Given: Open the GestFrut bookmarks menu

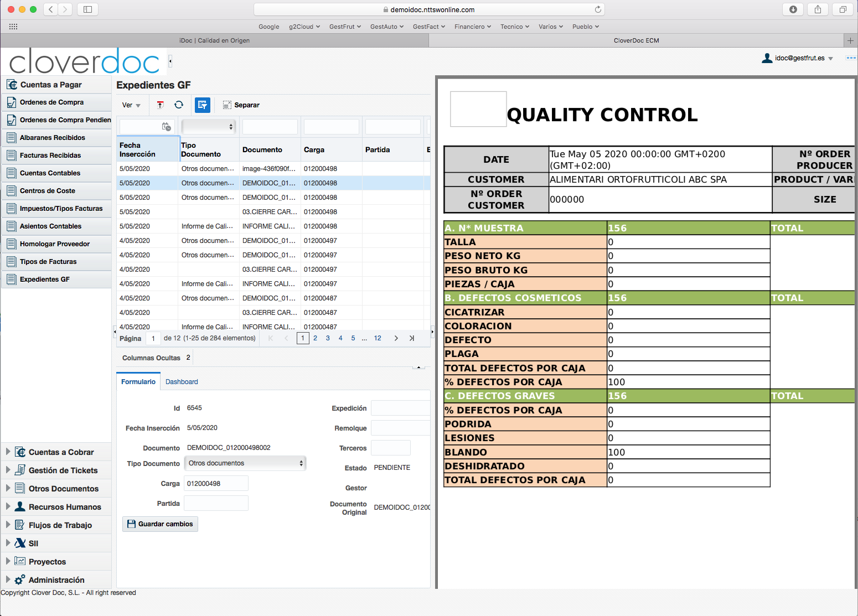Looking at the screenshot, I should (345, 27).
